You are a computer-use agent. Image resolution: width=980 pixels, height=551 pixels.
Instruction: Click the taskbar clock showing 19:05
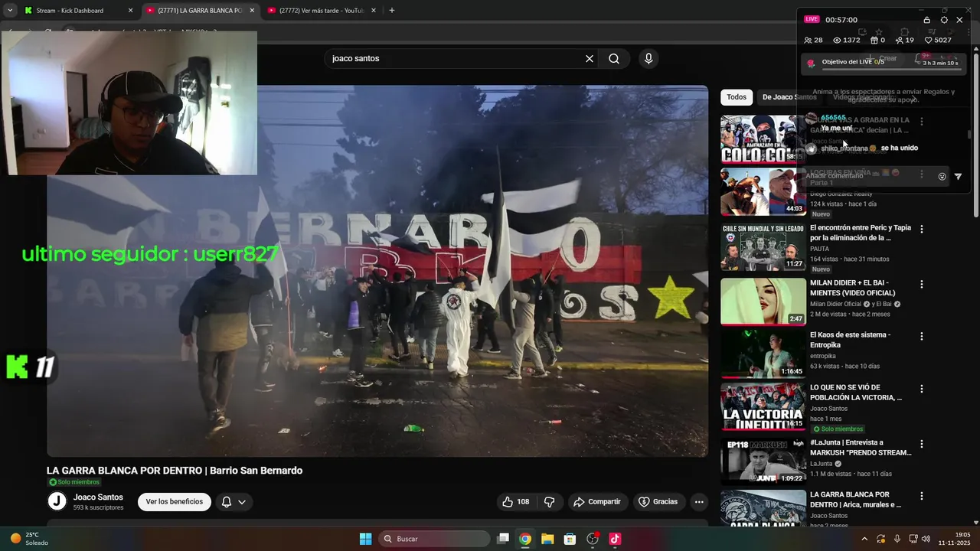(955, 539)
